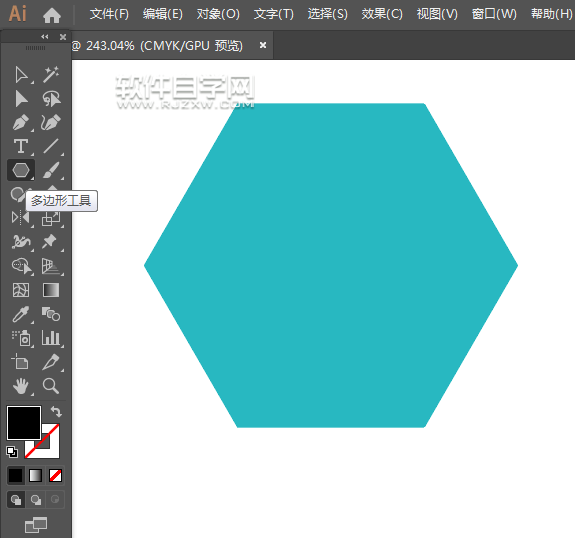Image resolution: width=575 pixels, height=538 pixels.
Task: Activate the Type tool
Action: click(x=21, y=146)
